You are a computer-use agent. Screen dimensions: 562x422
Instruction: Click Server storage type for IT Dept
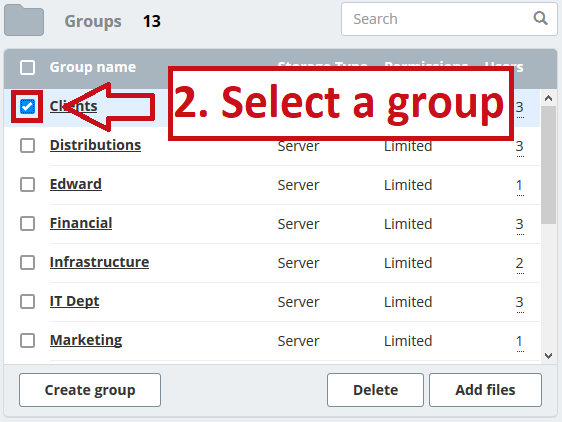coord(298,302)
